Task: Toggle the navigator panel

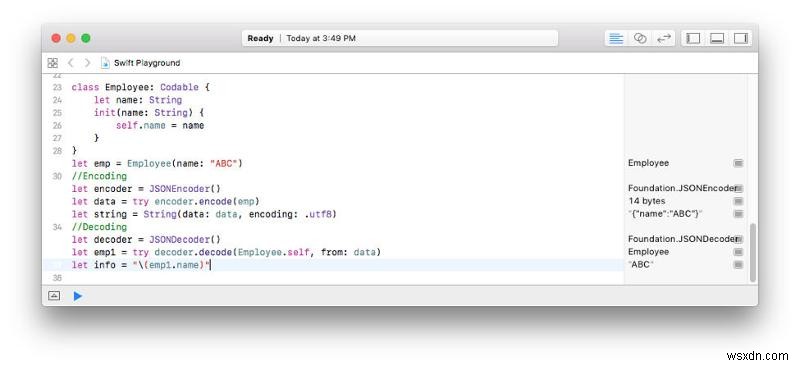Action: point(693,38)
